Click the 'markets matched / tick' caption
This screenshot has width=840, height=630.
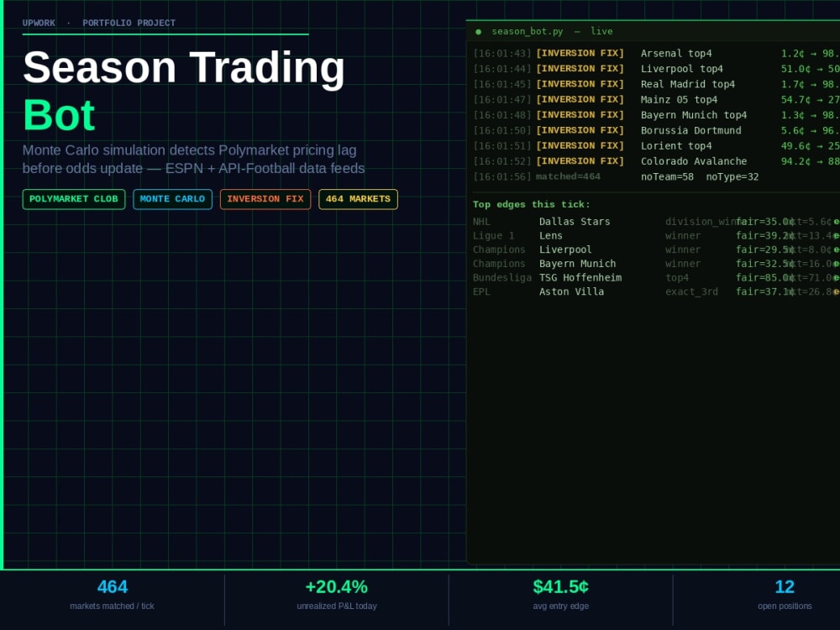[112, 606]
